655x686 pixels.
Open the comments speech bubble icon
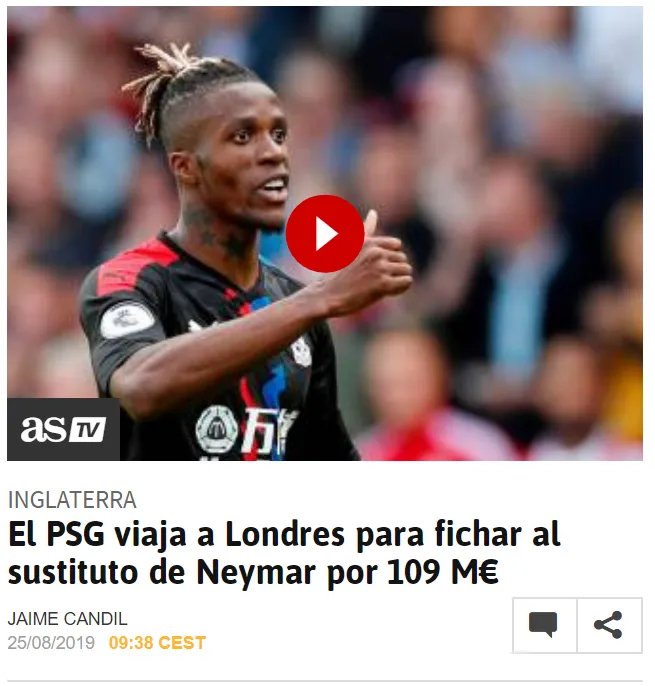tap(543, 625)
